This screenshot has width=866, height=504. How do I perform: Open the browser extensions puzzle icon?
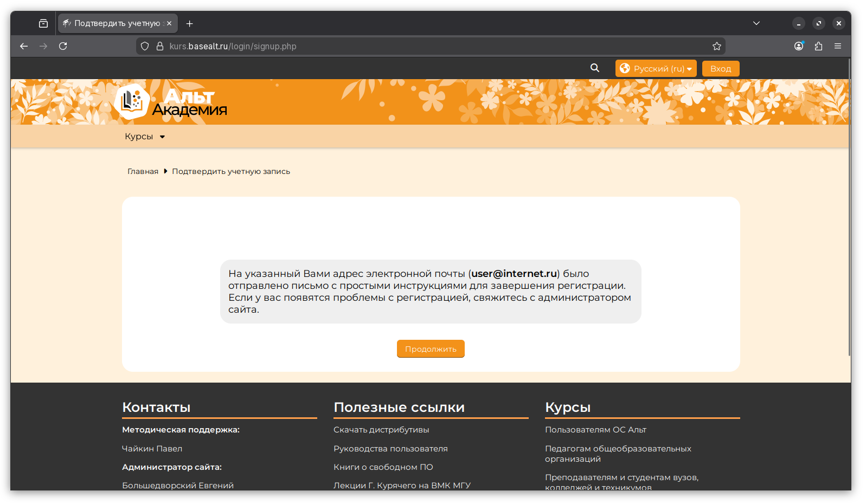pos(818,46)
